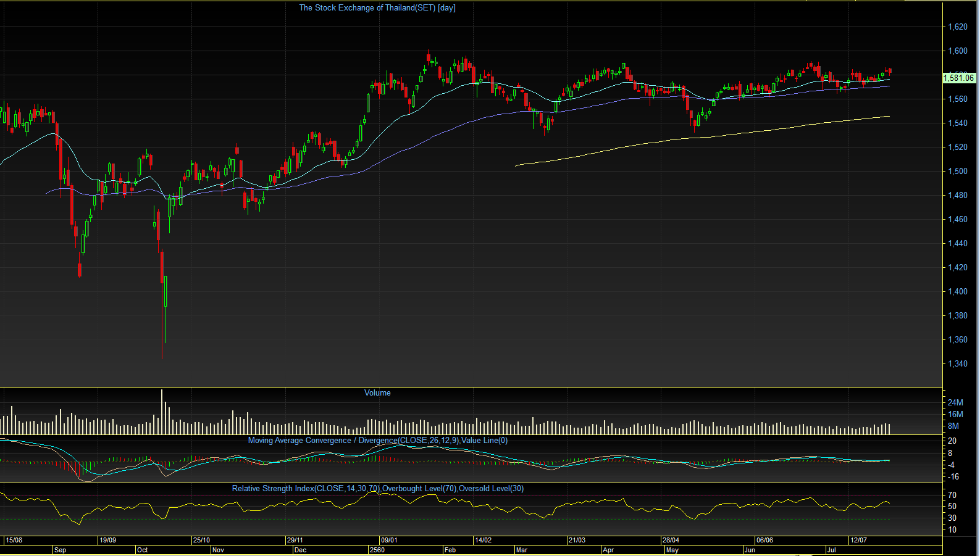The image size is (980, 556).
Task: Click the -4 label on MACD axis
Action: pyautogui.click(x=952, y=465)
